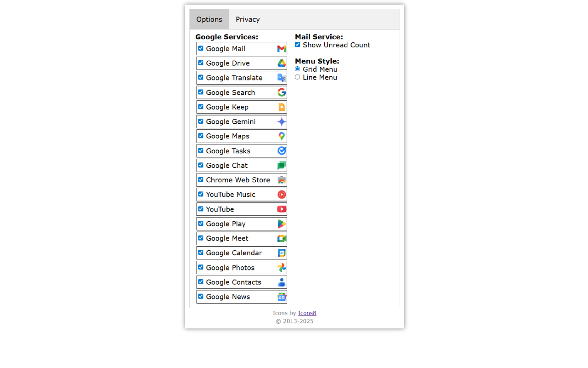
Task: Toggle the YouTube checkbox
Action: [201, 209]
